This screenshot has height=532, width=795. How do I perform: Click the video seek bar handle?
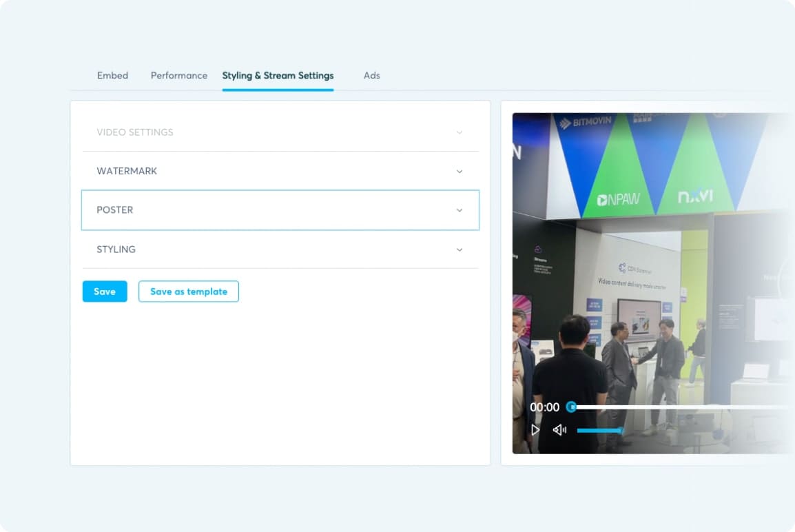coord(571,407)
